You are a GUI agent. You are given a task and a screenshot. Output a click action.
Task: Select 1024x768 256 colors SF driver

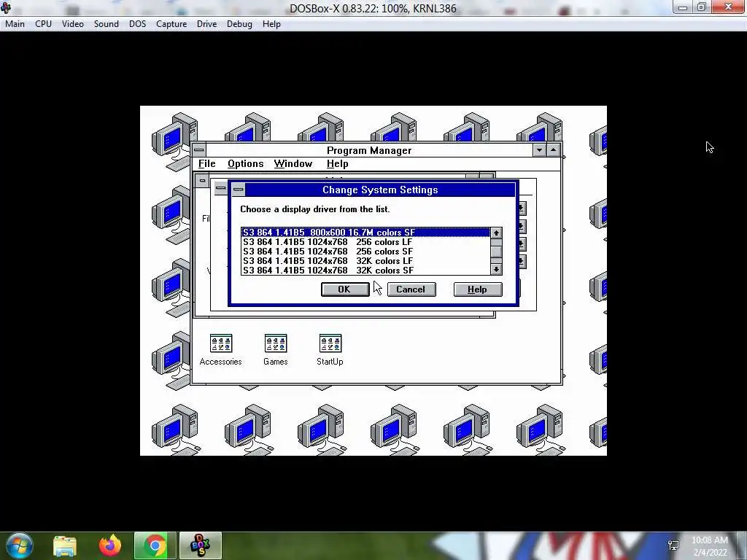pos(365,252)
